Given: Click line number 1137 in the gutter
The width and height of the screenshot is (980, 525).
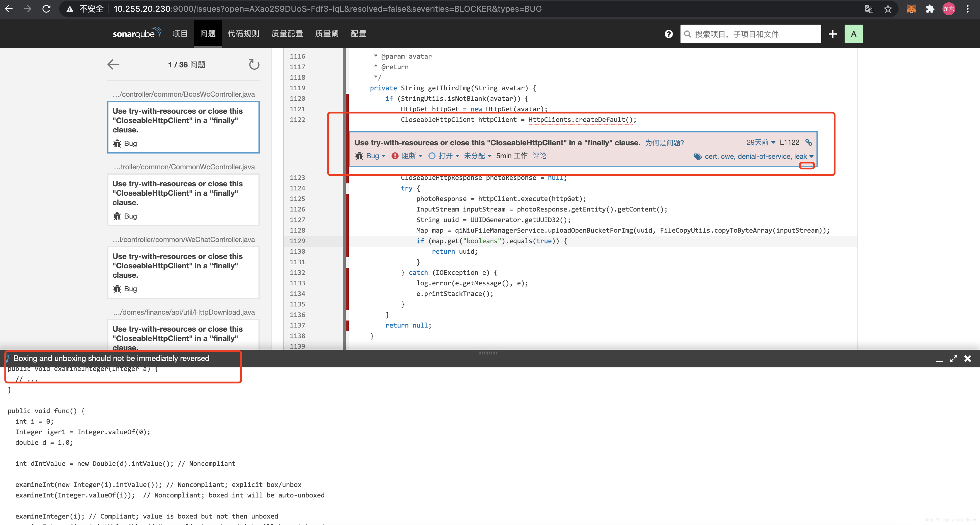Looking at the screenshot, I should (297, 325).
